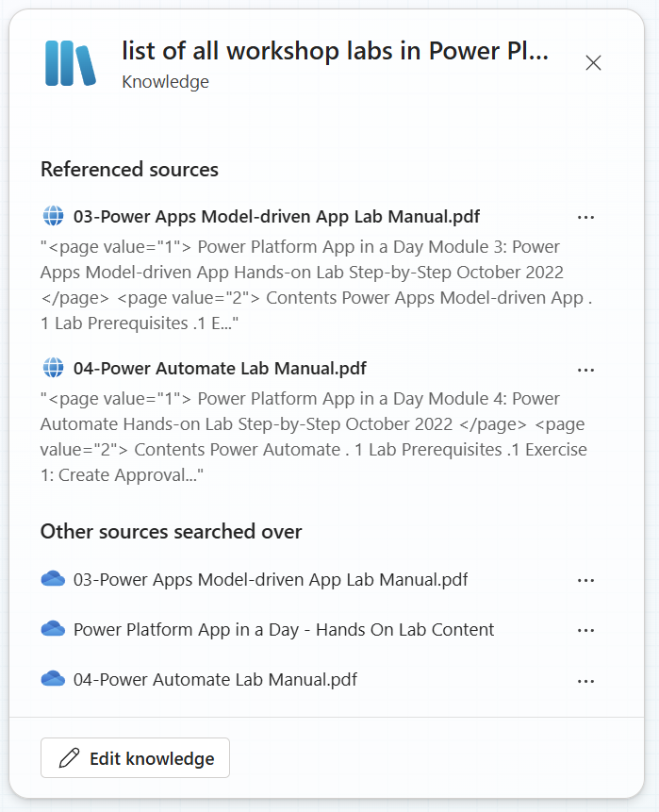Viewport: 659px width, 812px height.
Task: Click the Knowledge books icon in header
Action: coord(71,63)
